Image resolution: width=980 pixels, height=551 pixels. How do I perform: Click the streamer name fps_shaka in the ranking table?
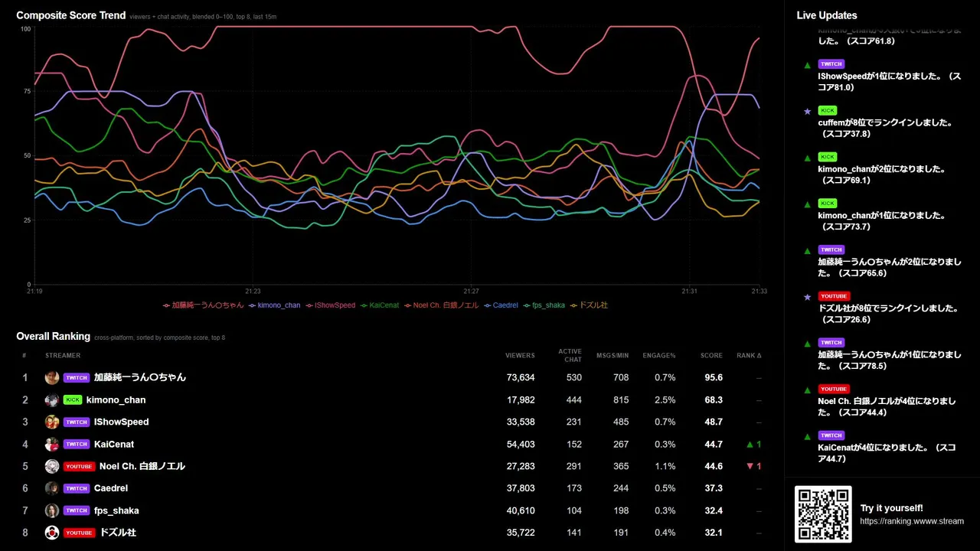[116, 510]
